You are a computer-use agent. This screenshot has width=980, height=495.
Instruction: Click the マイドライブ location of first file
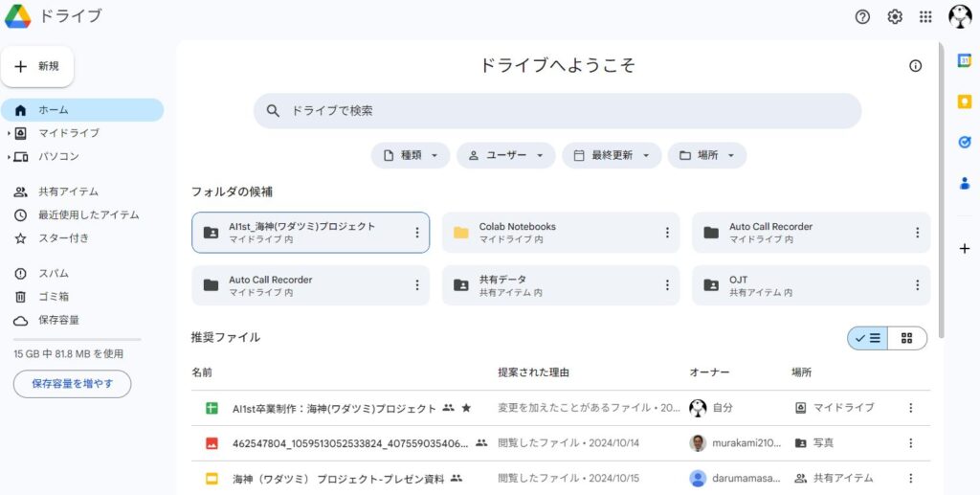(x=843, y=408)
